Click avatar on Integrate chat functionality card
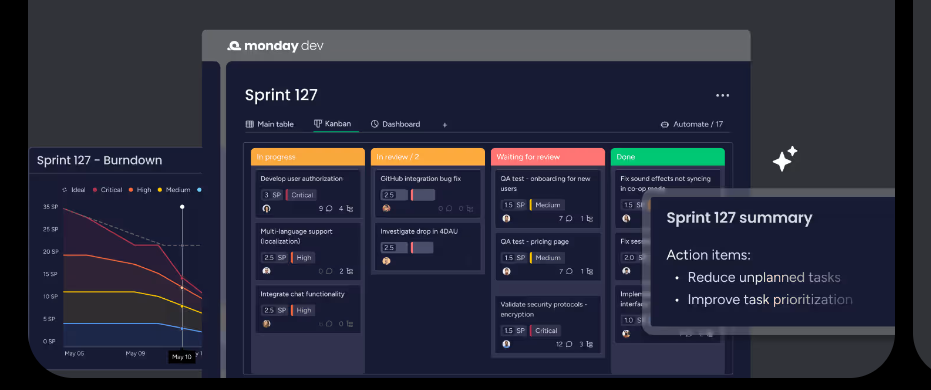931x390 pixels. click(x=267, y=324)
